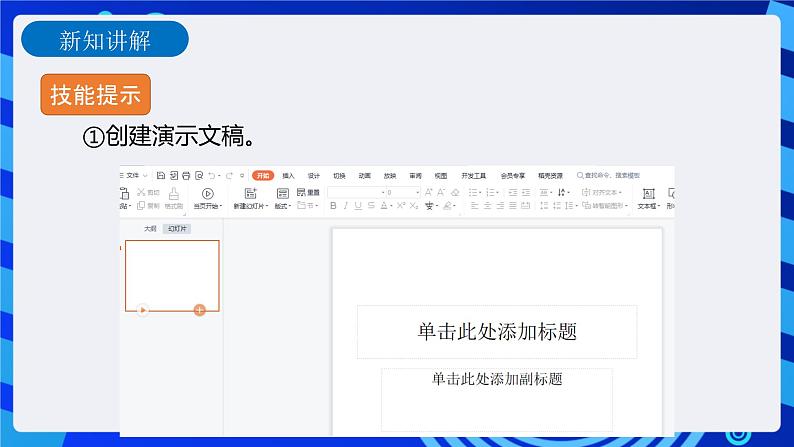Open the 稻壳资源 resources tab
The height and width of the screenshot is (447, 794).
tap(550, 175)
